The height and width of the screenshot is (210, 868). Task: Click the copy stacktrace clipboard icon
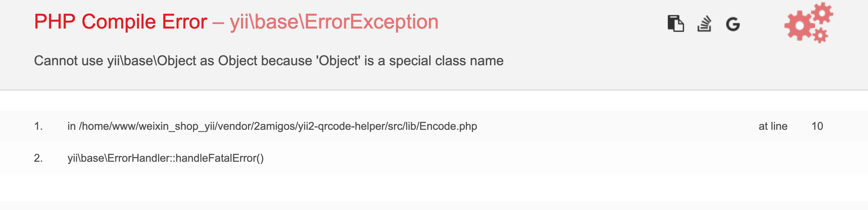coord(675,23)
